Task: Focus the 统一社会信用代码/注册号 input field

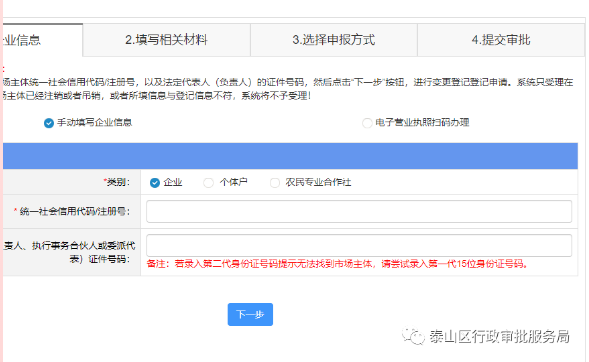Action: click(x=359, y=211)
